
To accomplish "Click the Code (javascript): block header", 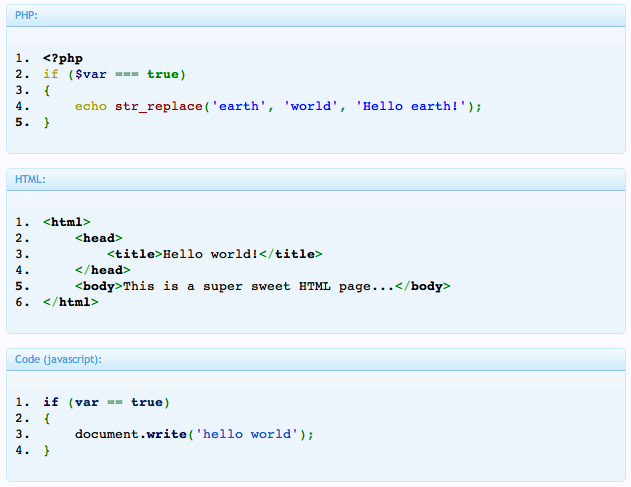I will click(x=316, y=359).
